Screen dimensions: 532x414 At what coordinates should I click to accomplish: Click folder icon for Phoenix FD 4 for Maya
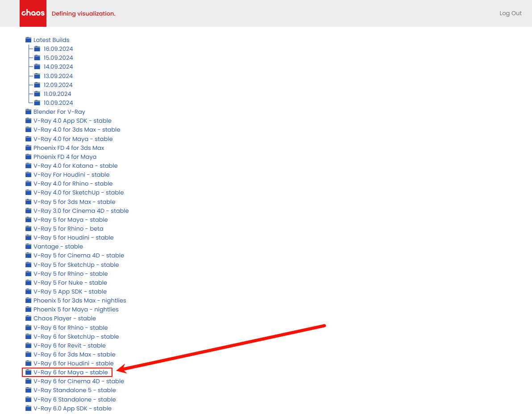[29, 157]
